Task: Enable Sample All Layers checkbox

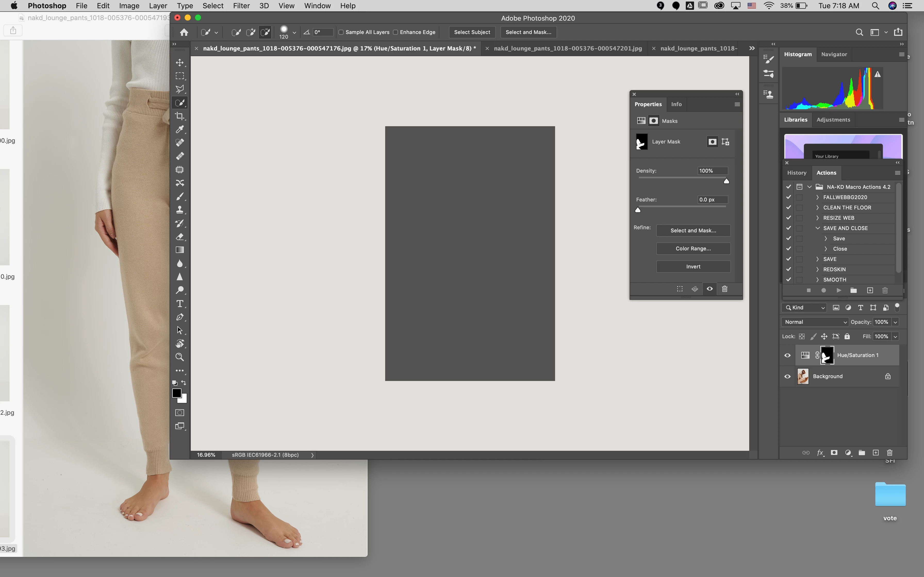Action: [x=341, y=32]
